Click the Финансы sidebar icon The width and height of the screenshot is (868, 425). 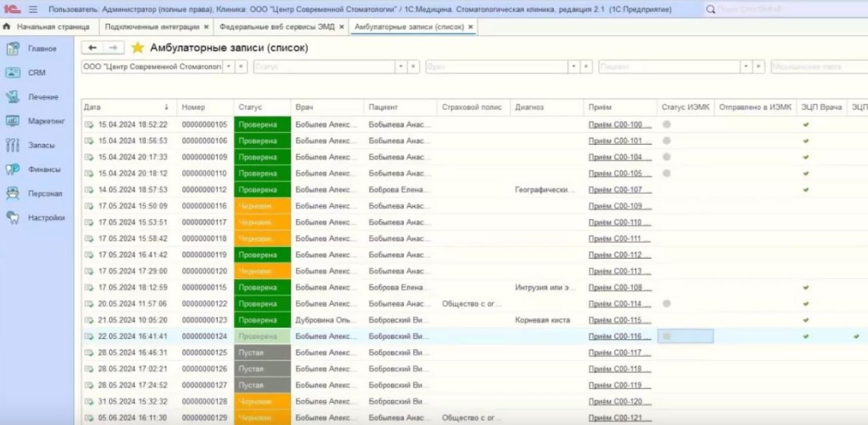(x=13, y=170)
